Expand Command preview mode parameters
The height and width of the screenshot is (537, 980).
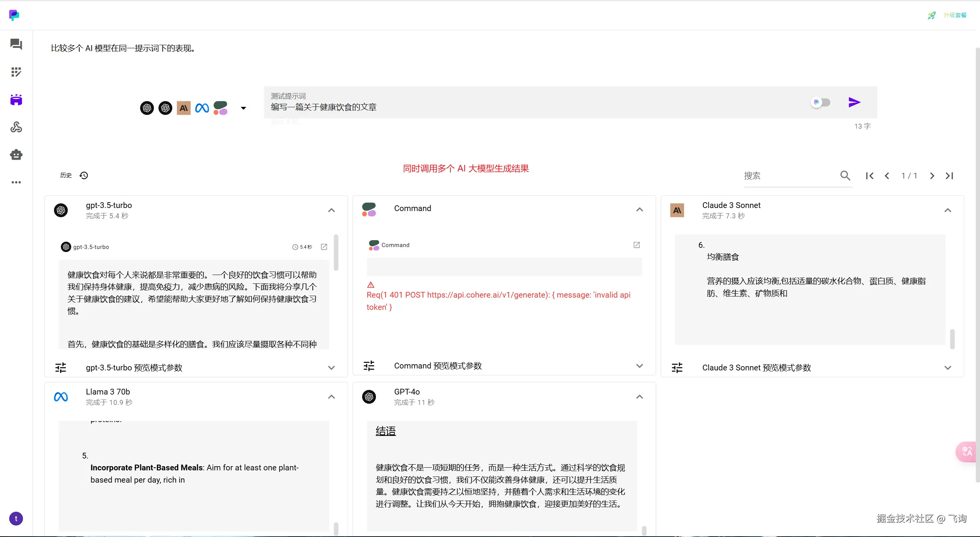[x=639, y=366]
